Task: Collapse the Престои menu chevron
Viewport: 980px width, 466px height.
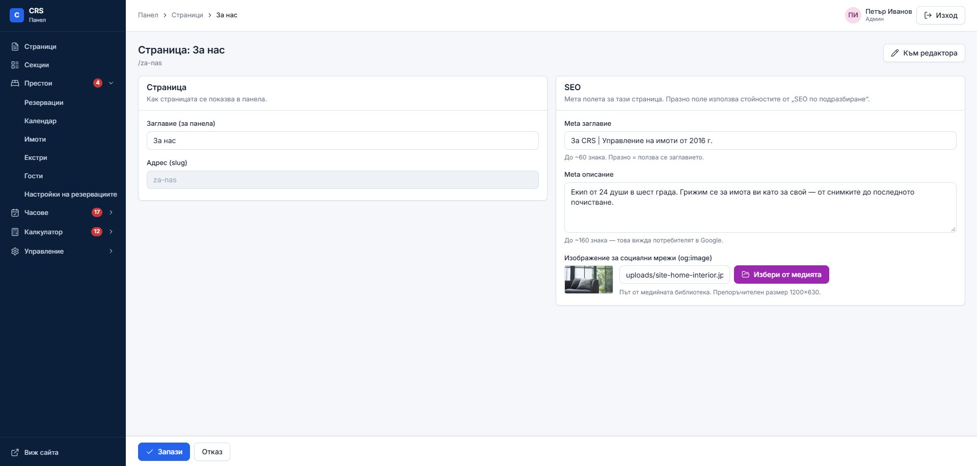Action: click(111, 83)
